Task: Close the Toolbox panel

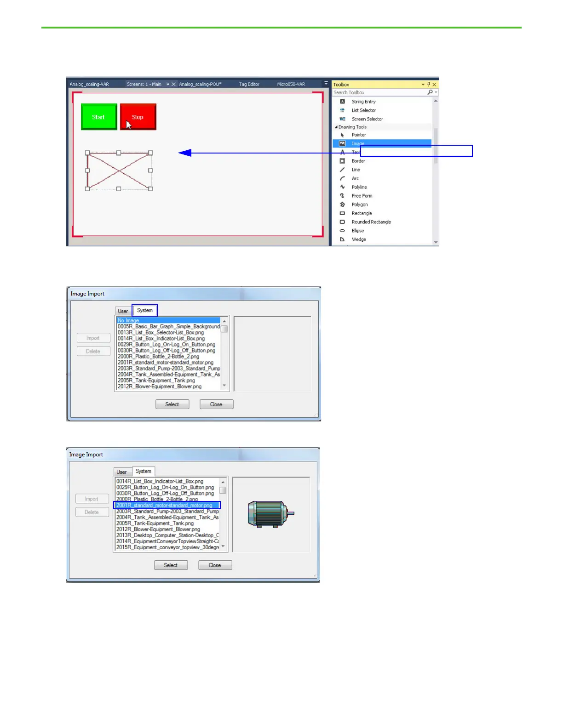Action: 434,85
